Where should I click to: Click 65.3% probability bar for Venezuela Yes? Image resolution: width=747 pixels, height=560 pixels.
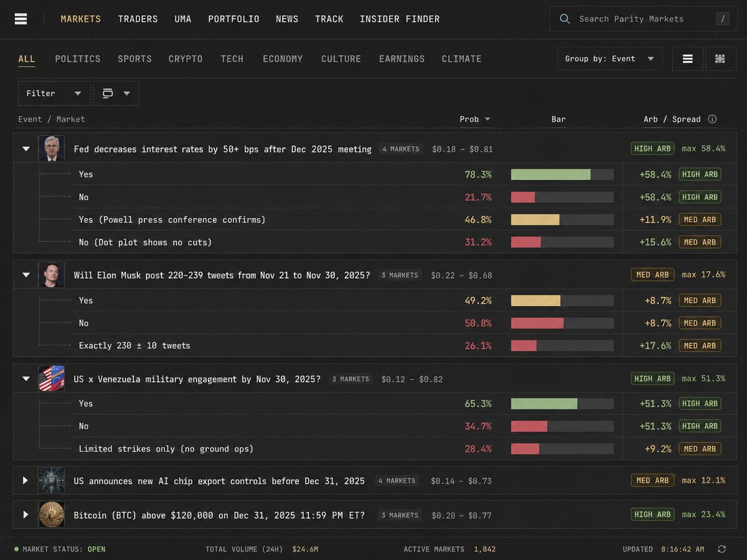[562, 403]
